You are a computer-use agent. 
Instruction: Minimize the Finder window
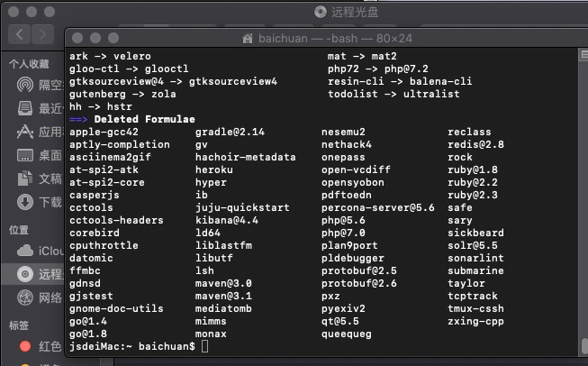[x=32, y=12]
